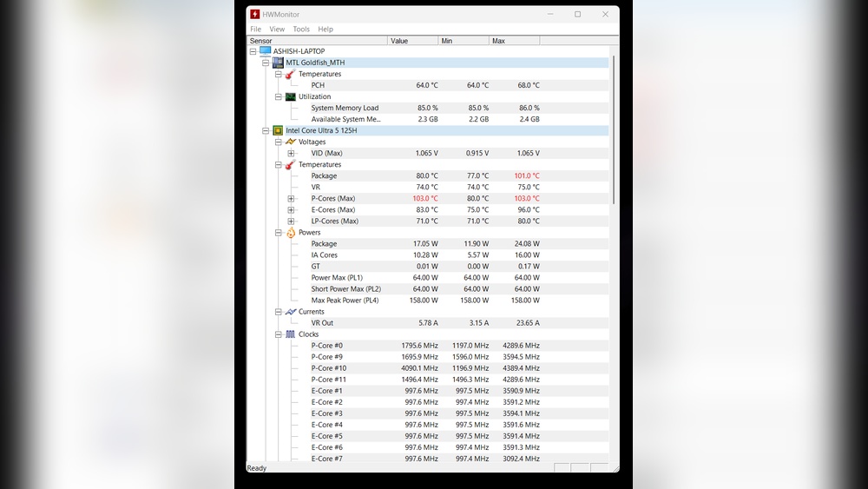Open the View menu
This screenshot has height=489, width=868.
278,30
